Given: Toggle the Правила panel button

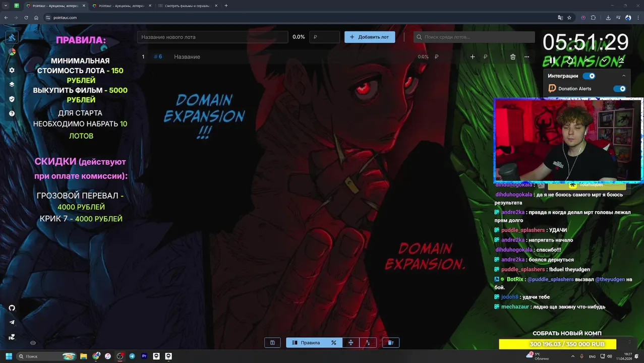Looking at the screenshot, I should (306, 343).
